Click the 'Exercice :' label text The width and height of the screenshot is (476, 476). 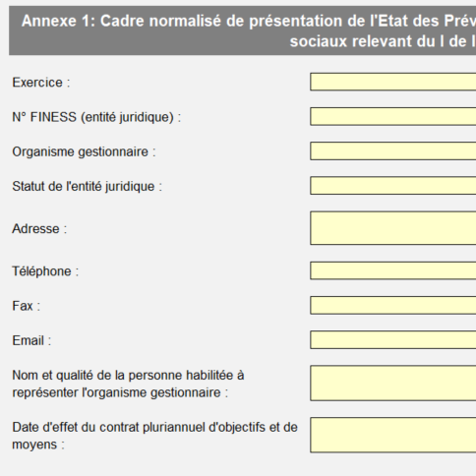41,83
